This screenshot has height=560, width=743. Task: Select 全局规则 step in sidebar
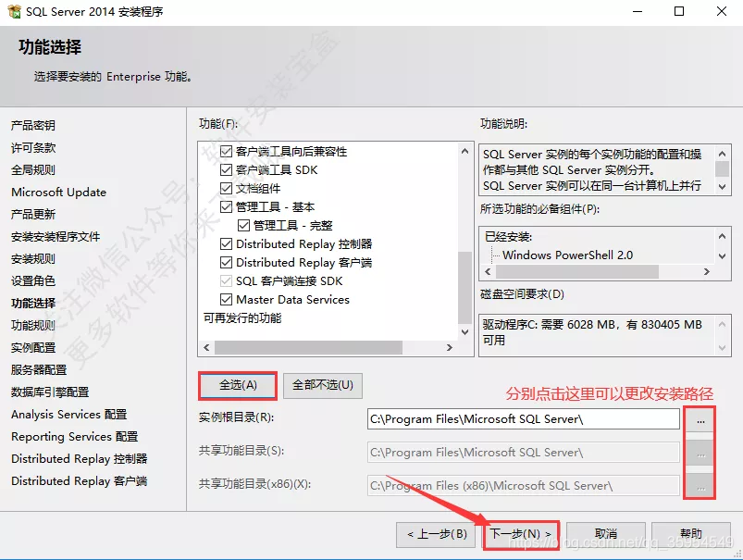tap(33, 169)
